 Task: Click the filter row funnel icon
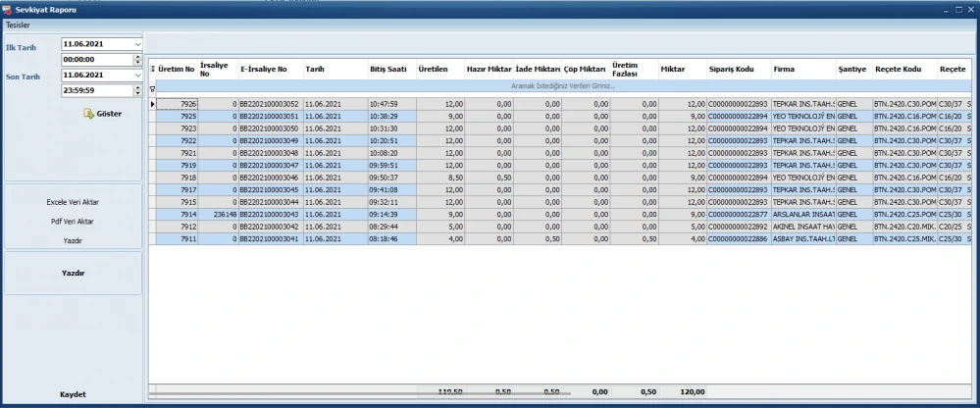point(152,88)
